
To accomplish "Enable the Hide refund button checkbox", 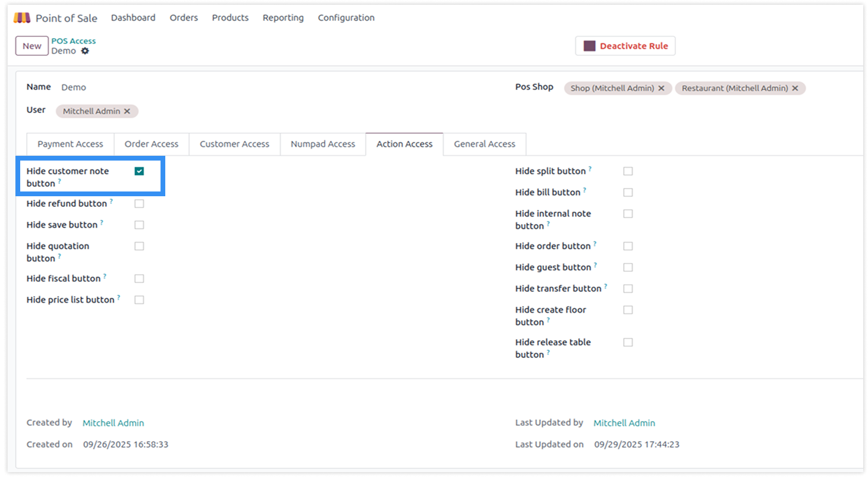I will [139, 203].
